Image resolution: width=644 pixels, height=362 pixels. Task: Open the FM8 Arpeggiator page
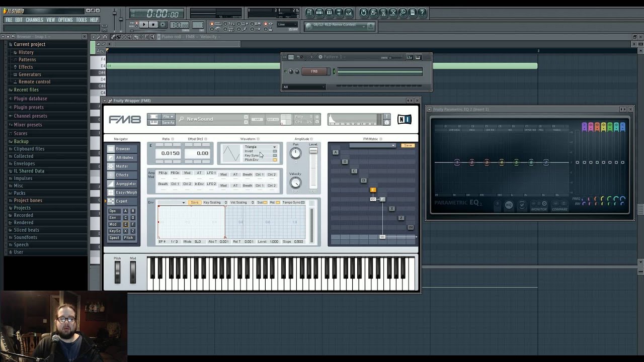pos(122,184)
